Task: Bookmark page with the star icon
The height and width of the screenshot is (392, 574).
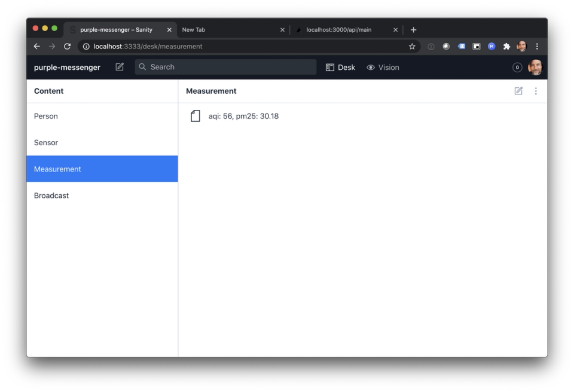Action: click(412, 47)
